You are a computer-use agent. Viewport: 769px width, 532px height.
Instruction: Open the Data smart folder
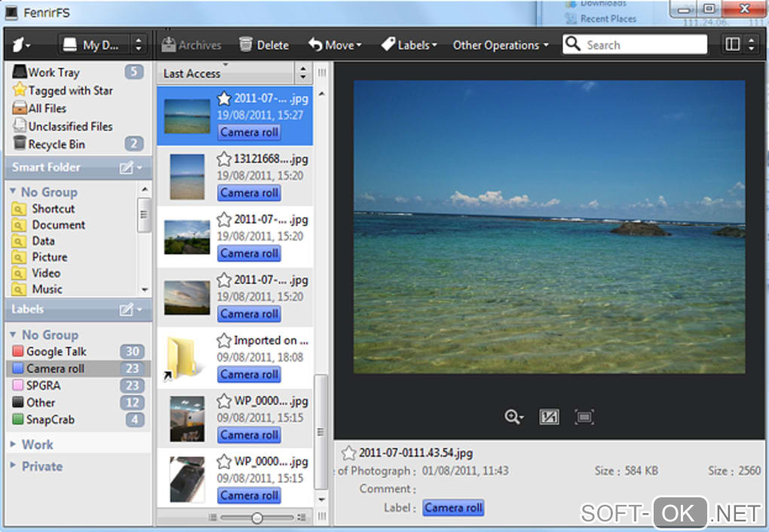coord(43,241)
